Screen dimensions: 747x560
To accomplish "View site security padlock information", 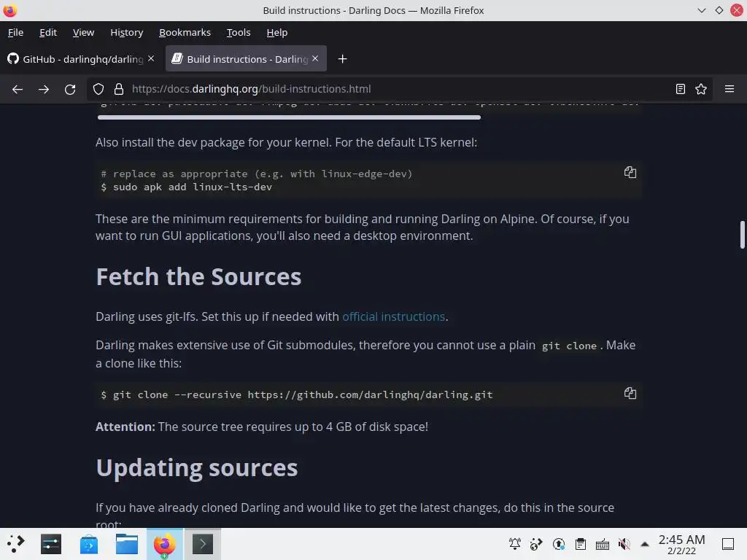I will click(x=119, y=89).
